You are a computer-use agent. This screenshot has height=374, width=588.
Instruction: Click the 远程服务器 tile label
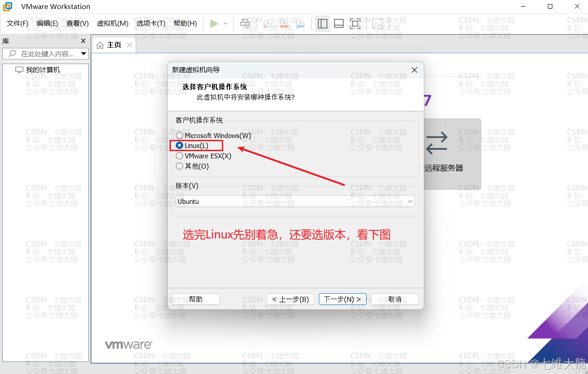click(444, 168)
